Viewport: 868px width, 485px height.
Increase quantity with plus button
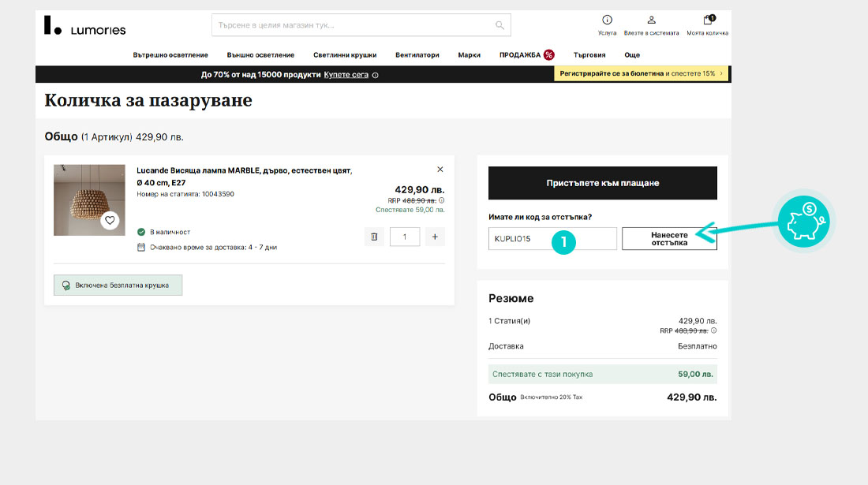click(435, 237)
